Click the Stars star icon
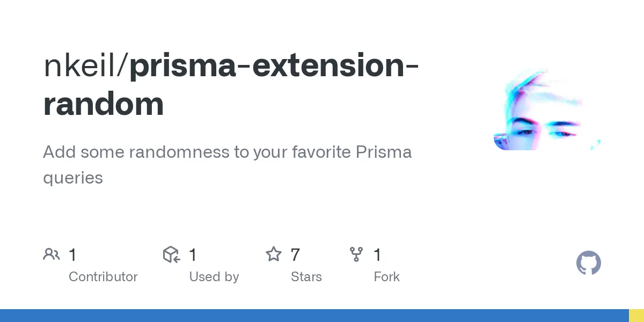 (x=274, y=254)
